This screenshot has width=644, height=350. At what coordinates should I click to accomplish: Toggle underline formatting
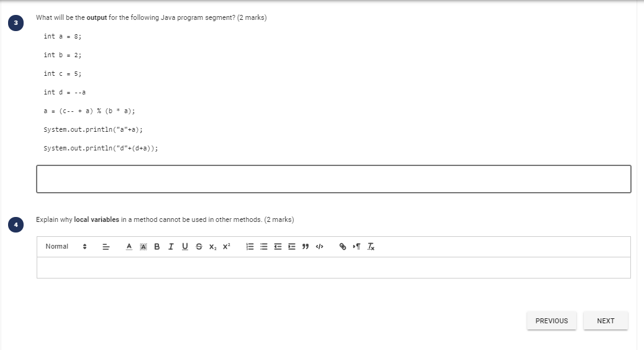(x=185, y=247)
